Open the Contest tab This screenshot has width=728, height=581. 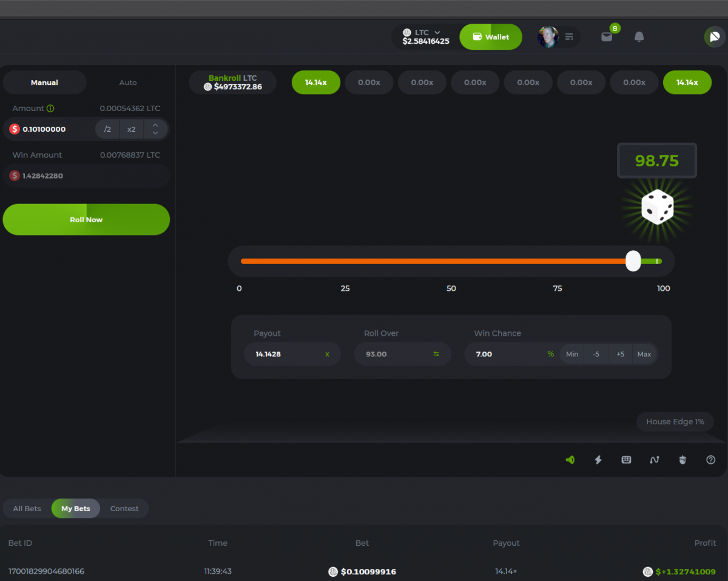click(124, 509)
